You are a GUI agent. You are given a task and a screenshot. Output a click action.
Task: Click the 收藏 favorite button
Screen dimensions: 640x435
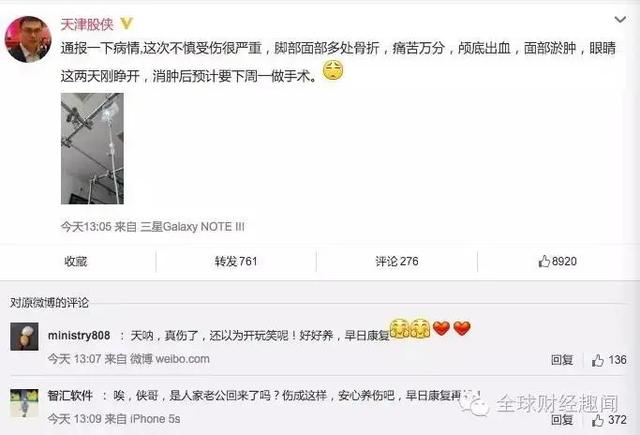(76, 261)
